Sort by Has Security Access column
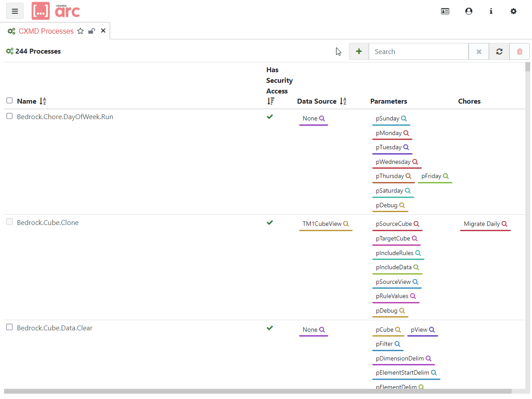This screenshot has width=532, height=399. coord(270,101)
